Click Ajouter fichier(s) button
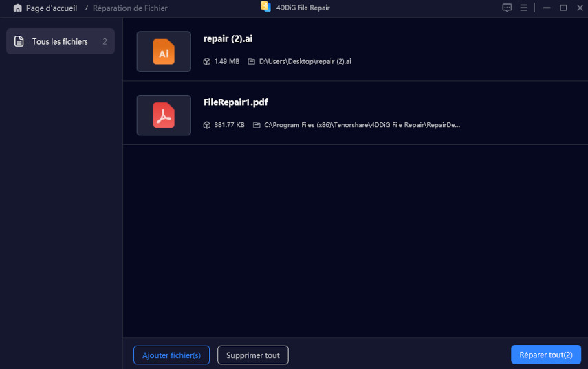 (171, 355)
